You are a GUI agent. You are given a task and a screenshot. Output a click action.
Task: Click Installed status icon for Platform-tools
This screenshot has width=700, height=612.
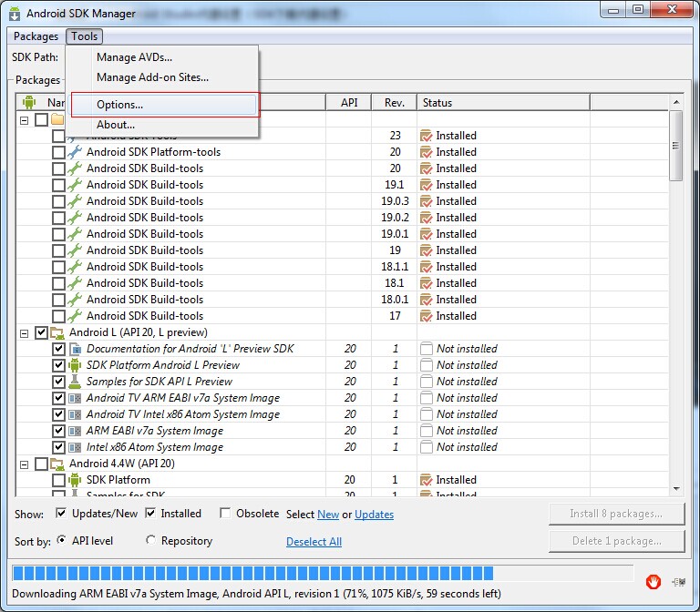[x=426, y=152]
